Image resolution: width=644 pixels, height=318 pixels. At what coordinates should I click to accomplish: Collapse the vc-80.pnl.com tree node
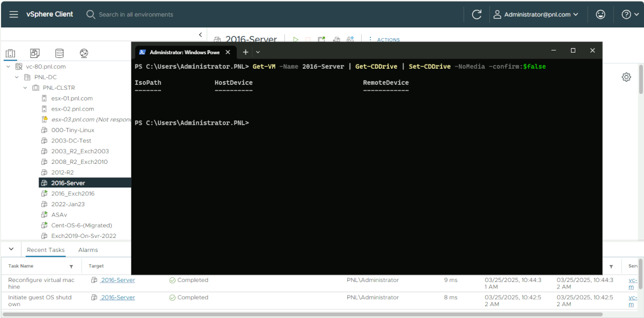pyautogui.click(x=8, y=67)
